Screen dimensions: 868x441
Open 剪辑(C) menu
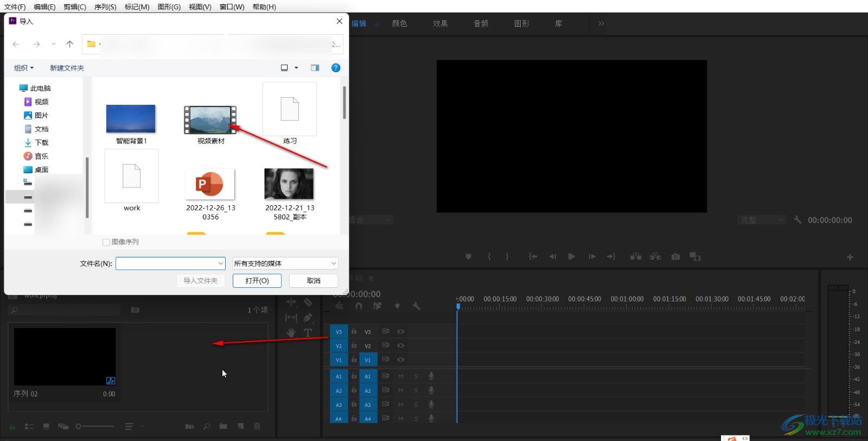coord(75,7)
